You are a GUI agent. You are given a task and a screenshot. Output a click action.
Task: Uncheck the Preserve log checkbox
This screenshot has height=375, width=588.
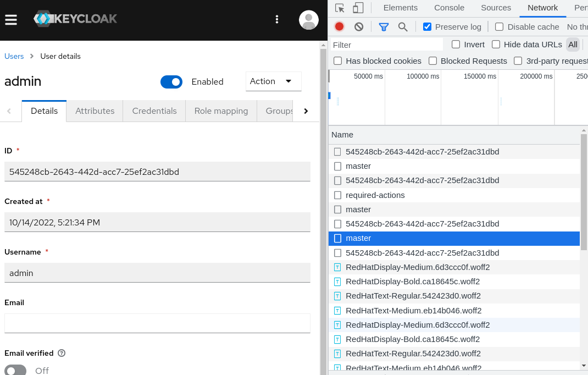tap(427, 26)
